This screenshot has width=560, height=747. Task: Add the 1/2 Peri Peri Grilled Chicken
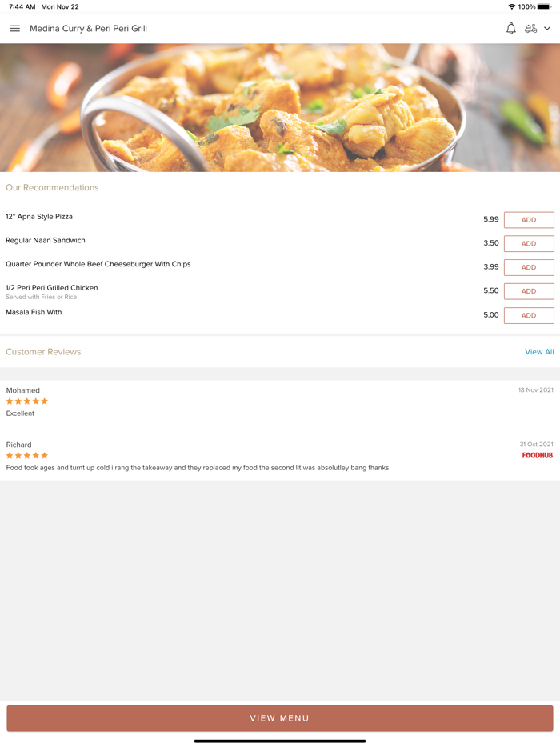528,291
